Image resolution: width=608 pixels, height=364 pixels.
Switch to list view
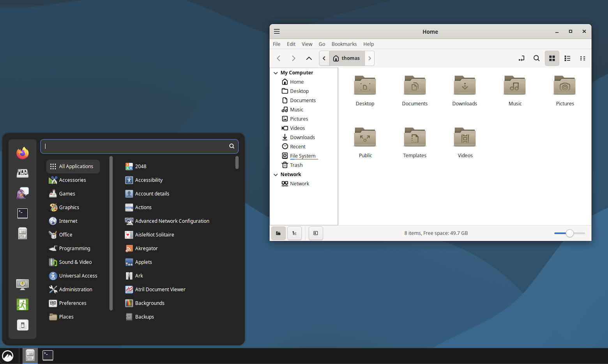click(567, 58)
